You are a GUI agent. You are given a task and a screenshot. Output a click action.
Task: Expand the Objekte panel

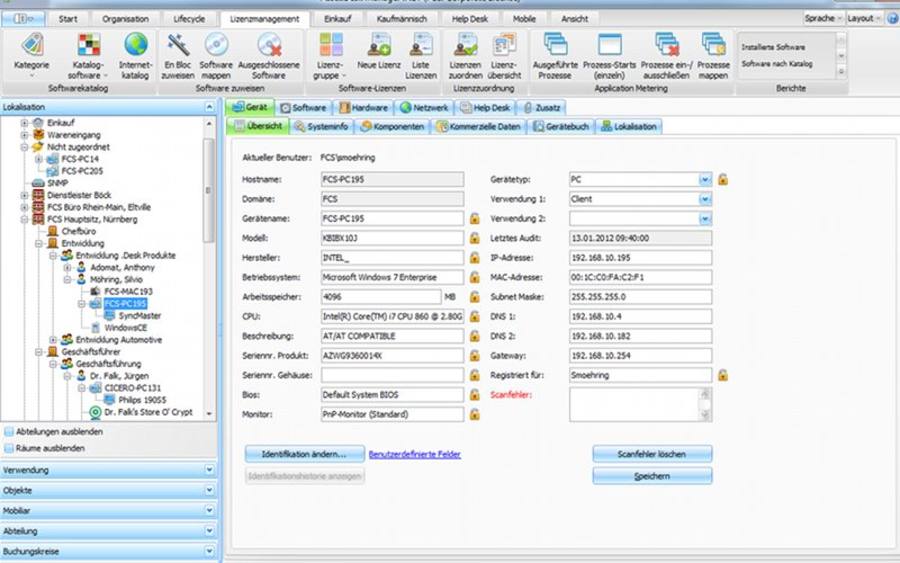tap(209, 490)
